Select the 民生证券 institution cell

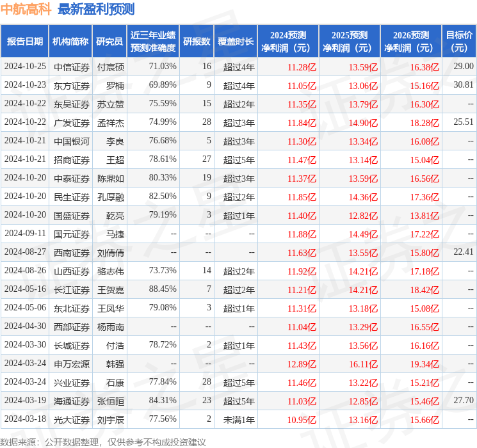click(72, 197)
